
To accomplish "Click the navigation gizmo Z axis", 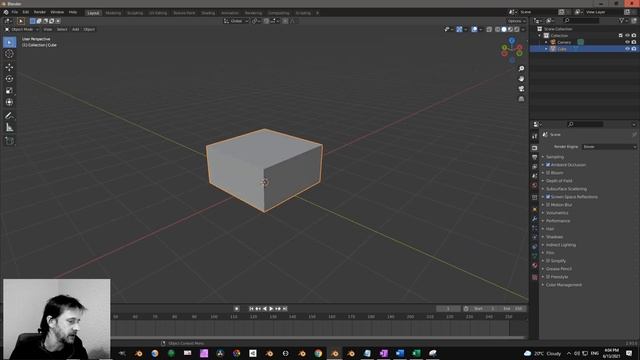I will (512, 40).
